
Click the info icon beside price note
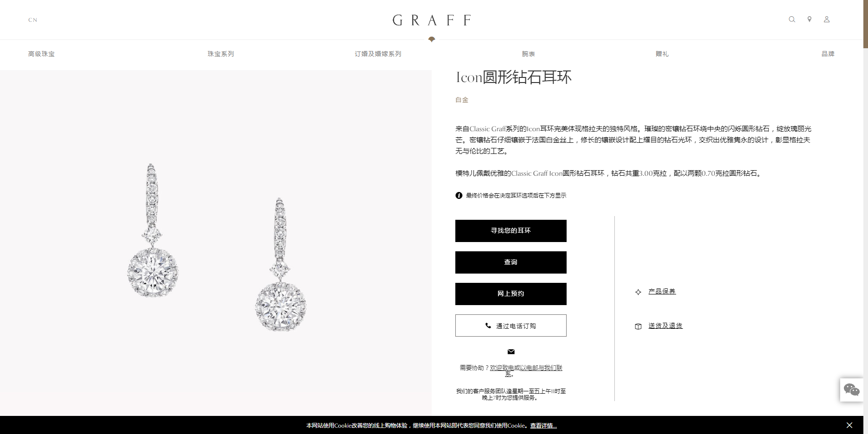459,195
